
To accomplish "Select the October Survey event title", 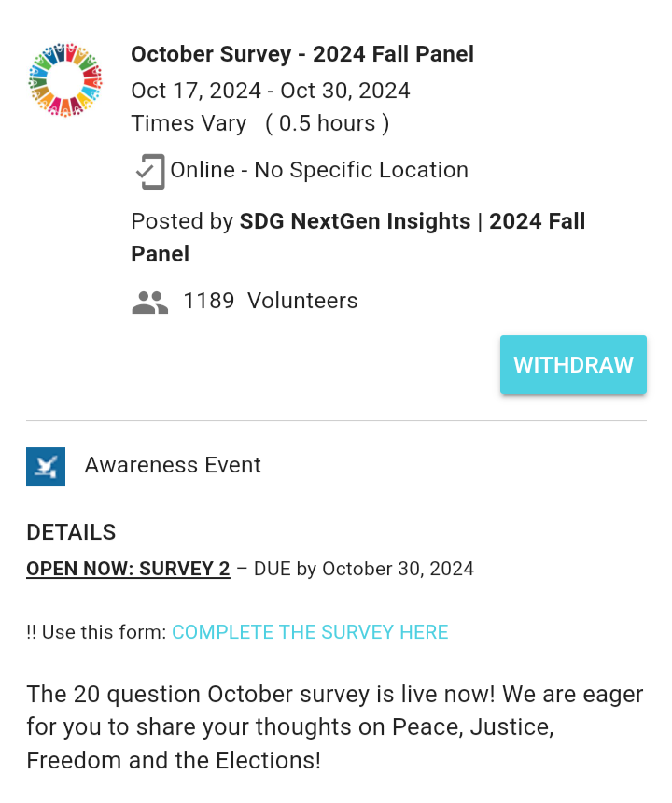I will pos(301,54).
